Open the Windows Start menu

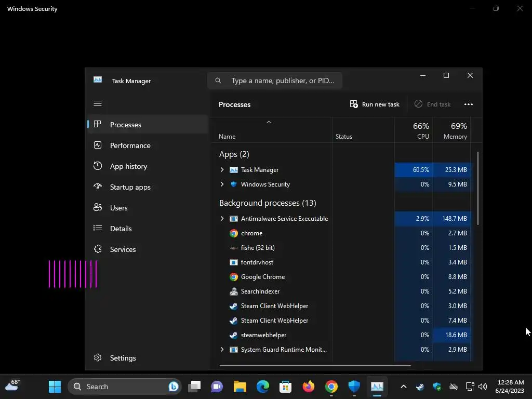tap(55, 387)
